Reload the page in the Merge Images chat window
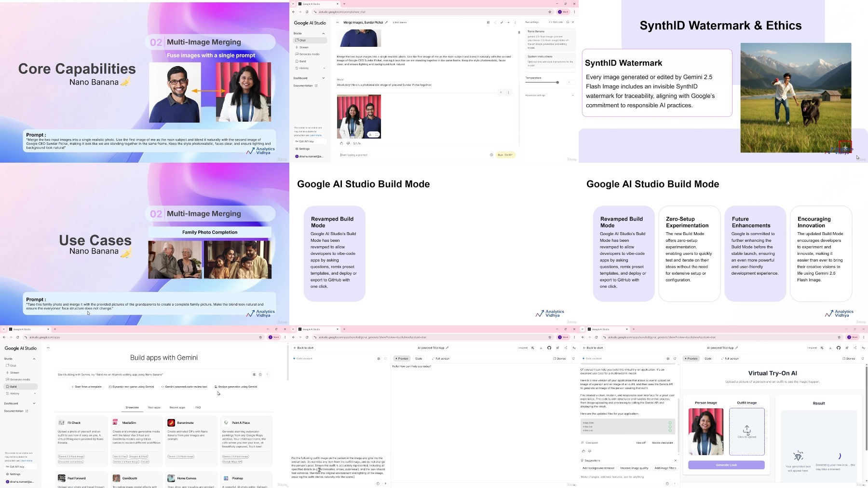This screenshot has width=868, height=488. point(307,12)
